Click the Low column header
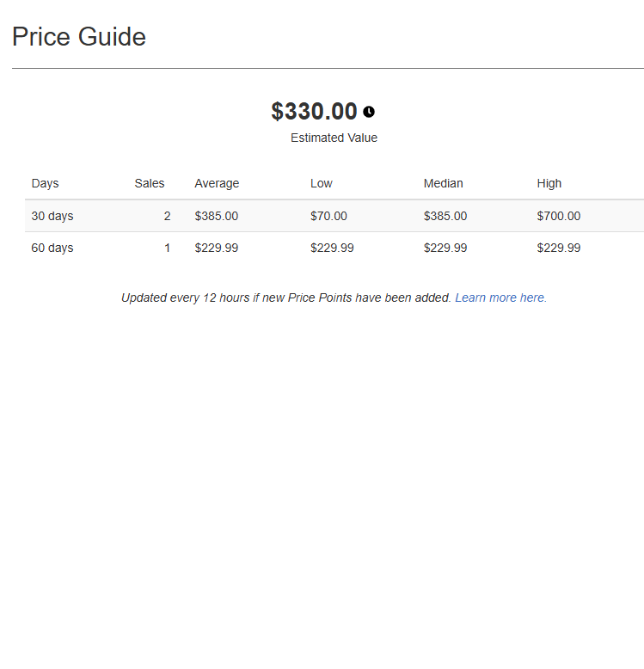This screenshot has width=644, height=669. pyautogui.click(x=321, y=183)
